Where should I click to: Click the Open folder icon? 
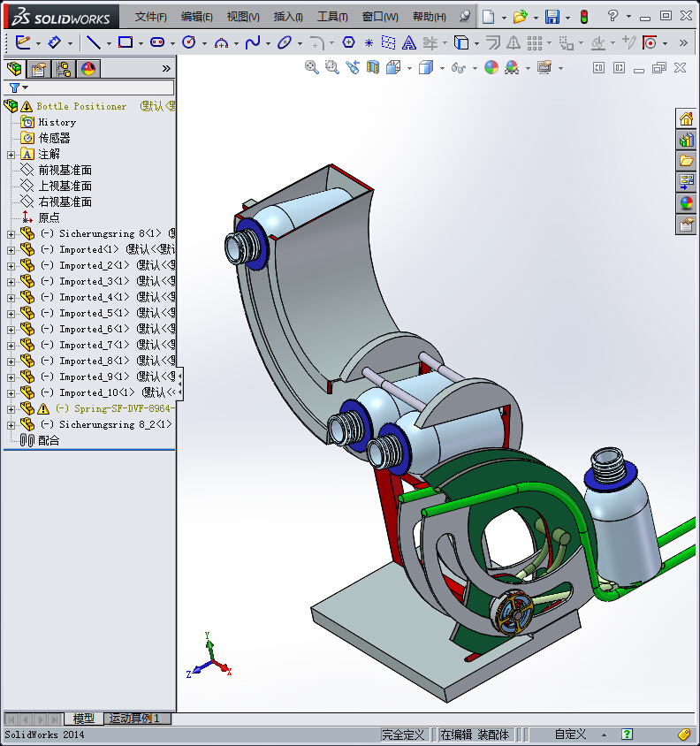[520, 17]
